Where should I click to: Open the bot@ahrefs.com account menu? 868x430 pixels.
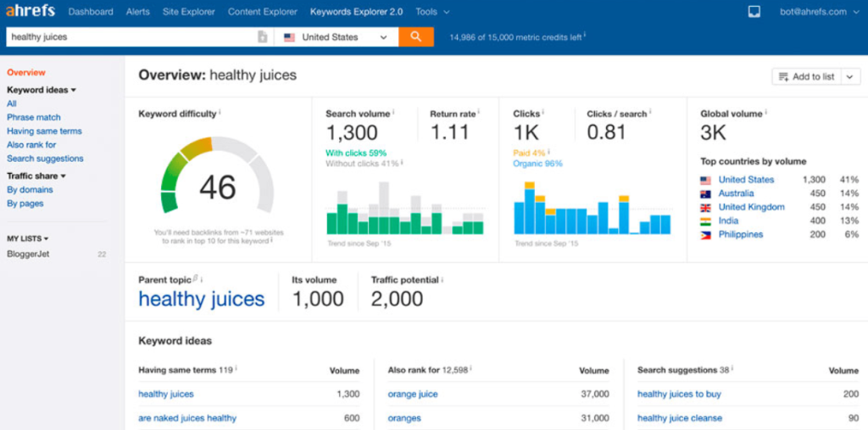coord(820,12)
